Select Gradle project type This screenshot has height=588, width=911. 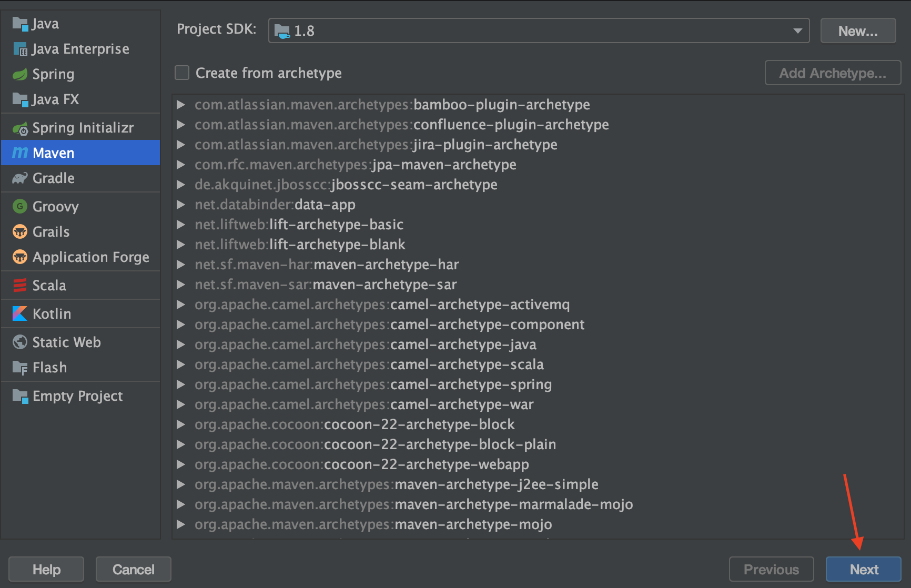click(80, 178)
